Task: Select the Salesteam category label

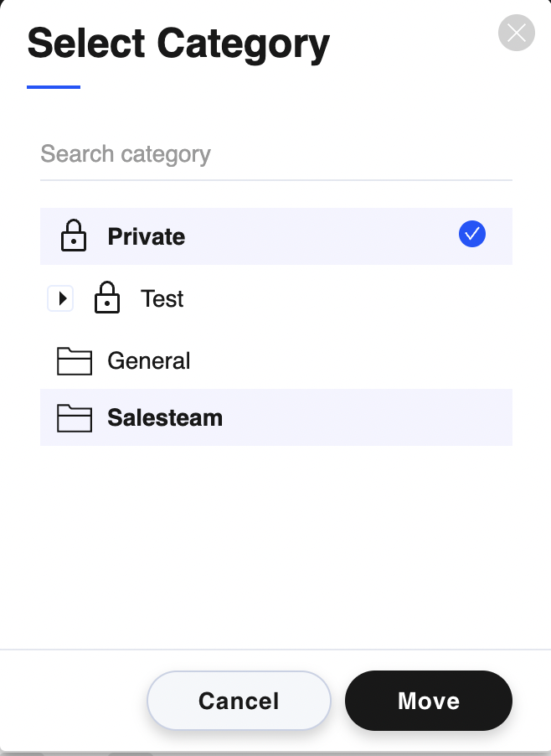Action: pos(165,417)
